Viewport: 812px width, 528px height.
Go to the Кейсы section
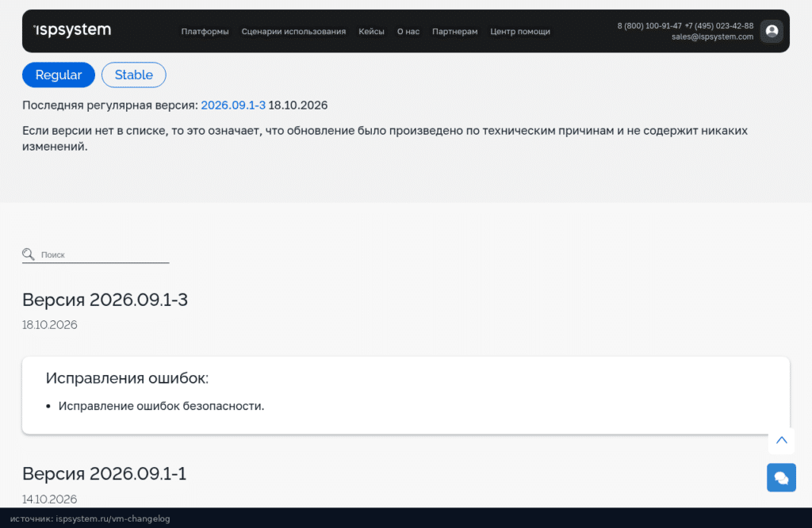click(371, 32)
